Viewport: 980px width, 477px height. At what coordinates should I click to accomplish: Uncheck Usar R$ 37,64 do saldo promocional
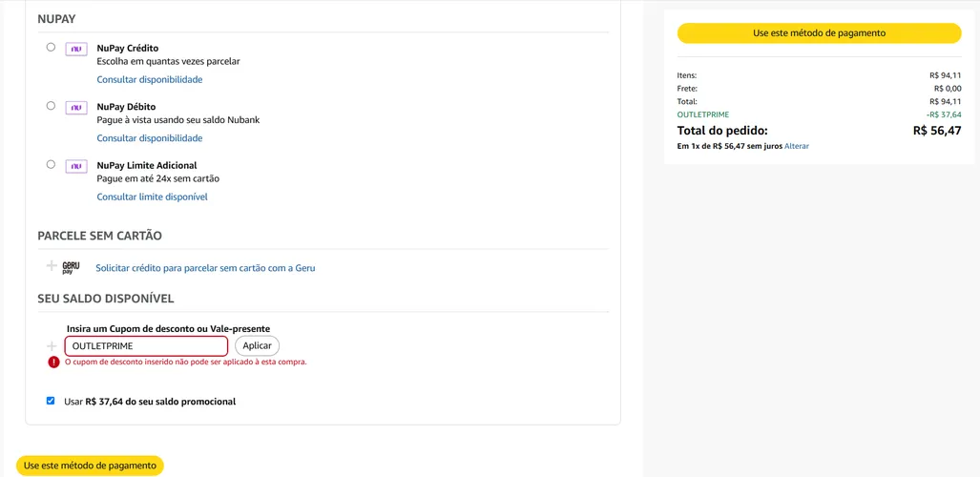coord(51,401)
